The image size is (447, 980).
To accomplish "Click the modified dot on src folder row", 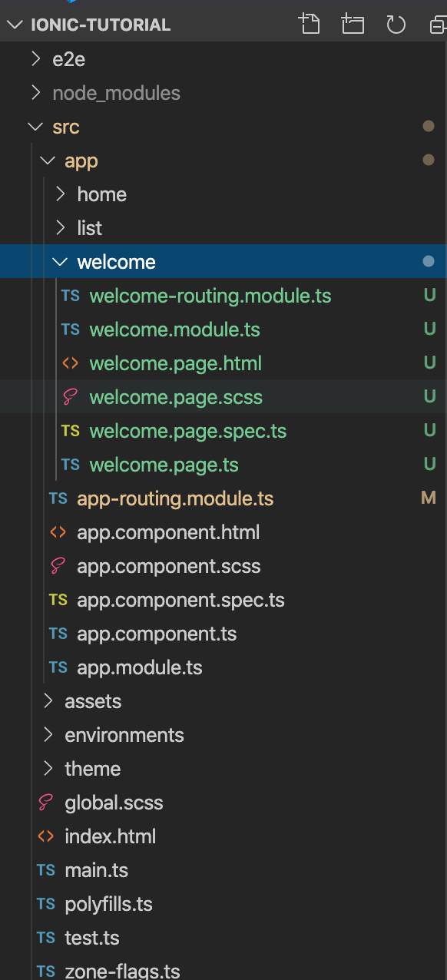I will (429, 127).
